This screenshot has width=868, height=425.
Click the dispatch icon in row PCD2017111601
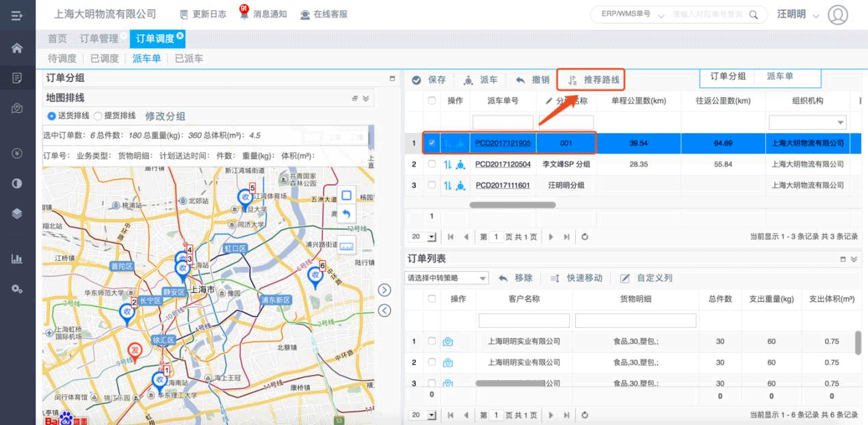461,185
